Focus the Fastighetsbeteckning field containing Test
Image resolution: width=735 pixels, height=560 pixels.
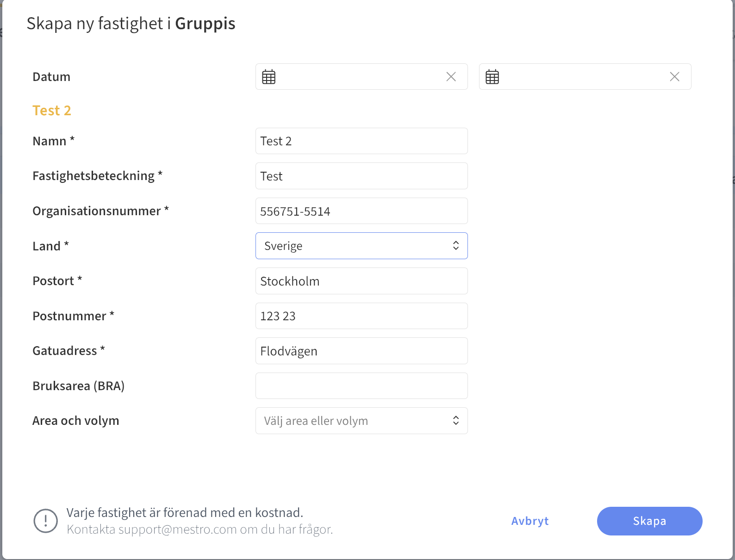pos(361,176)
